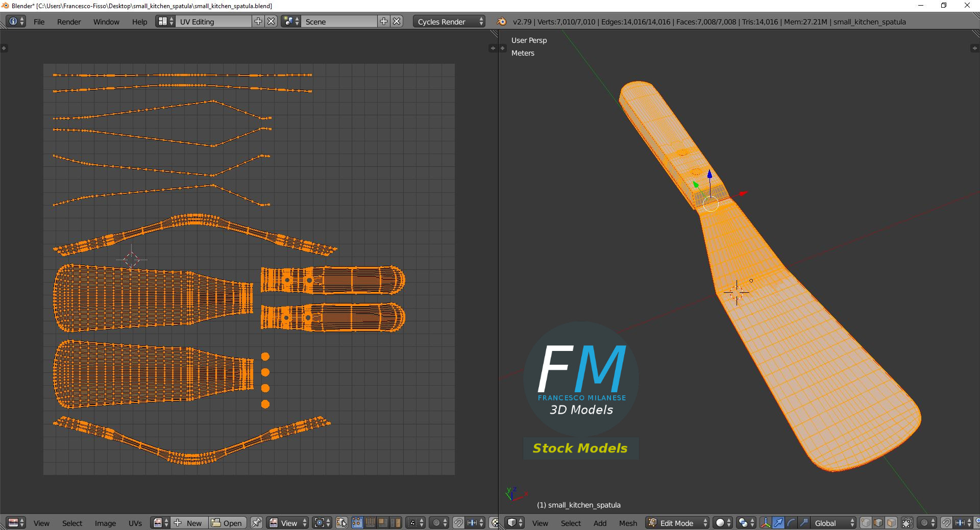The width and height of the screenshot is (980, 530).
Task: Open the viewport shading mode selector
Action: click(723, 523)
